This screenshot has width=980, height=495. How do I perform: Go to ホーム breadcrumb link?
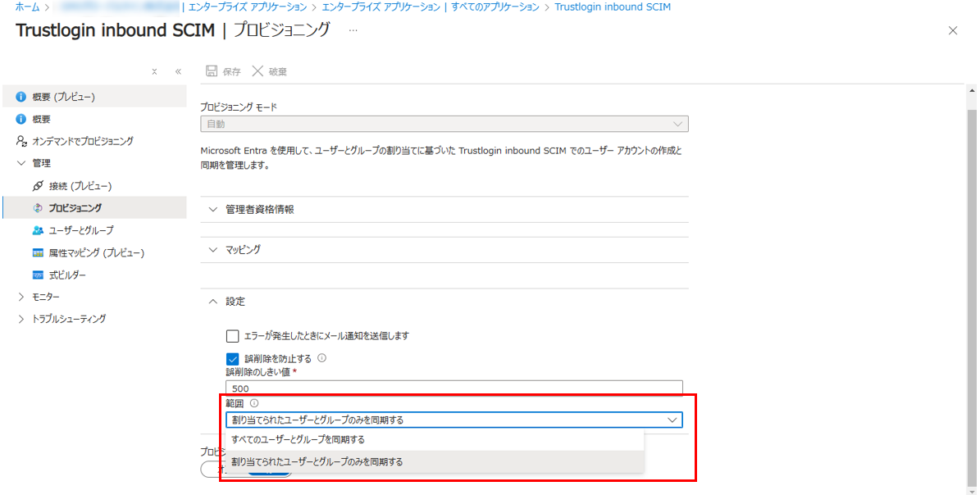coord(27,7)
